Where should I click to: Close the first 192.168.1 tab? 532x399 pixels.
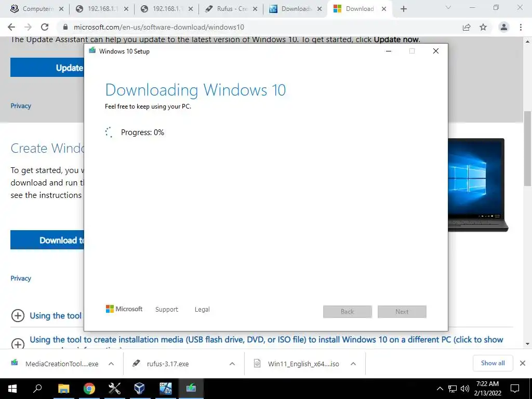click(126, 9)
